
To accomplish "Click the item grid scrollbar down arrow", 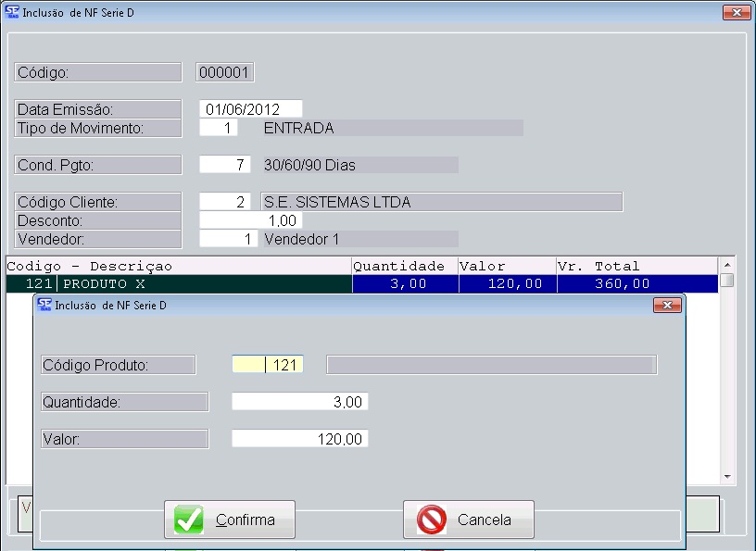I will point(727,477).
